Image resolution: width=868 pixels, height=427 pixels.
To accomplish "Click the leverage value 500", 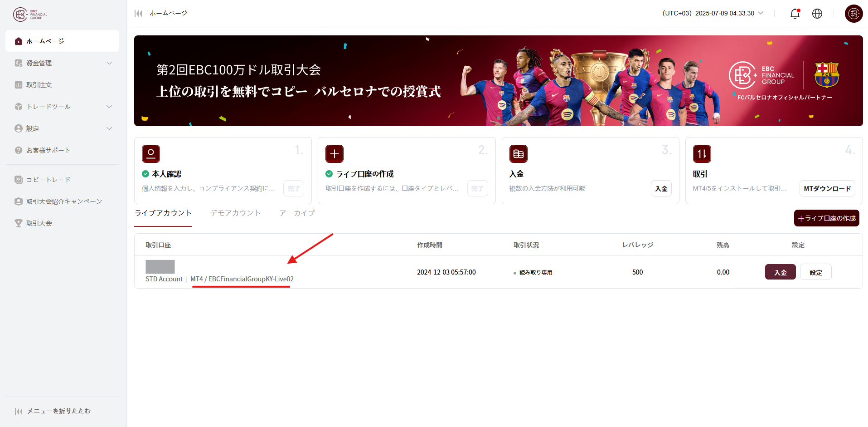I will coord(637,272).
